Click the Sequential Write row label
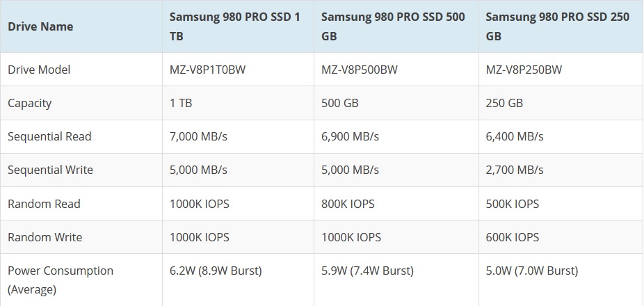This screenshot has width=644, height=306. pyautogui.click(x=50, y=170)
